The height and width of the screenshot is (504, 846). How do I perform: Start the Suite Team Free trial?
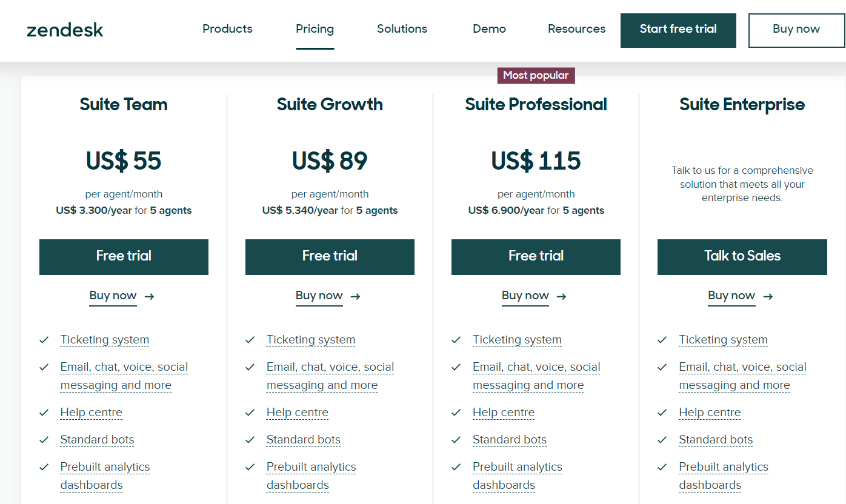(x=124, y=257)
